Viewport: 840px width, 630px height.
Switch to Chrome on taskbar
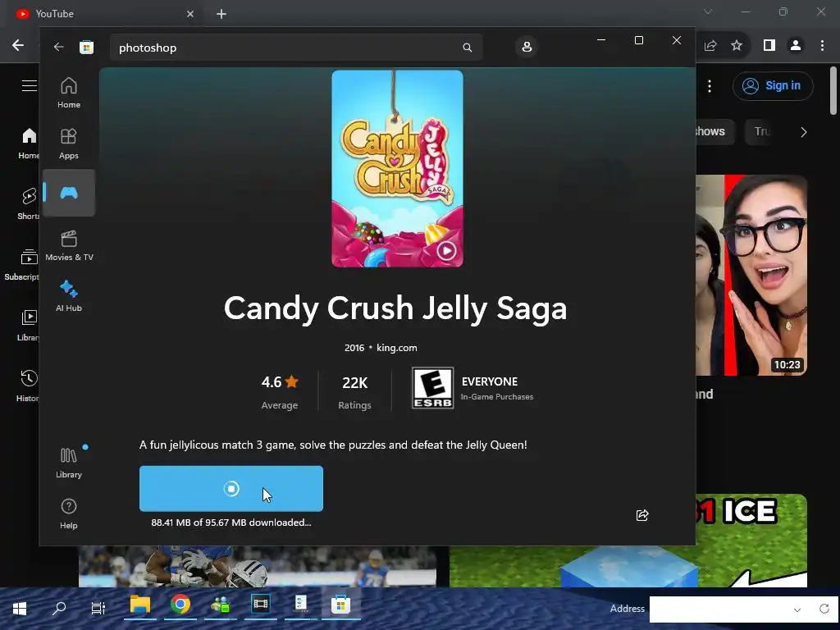[x=180, y=605]
